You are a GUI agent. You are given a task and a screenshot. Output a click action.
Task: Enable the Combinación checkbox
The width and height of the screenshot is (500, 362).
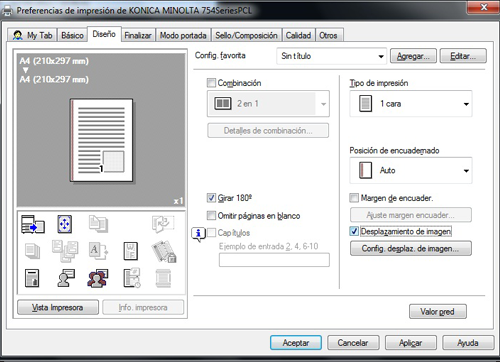[x=211, y=83]
